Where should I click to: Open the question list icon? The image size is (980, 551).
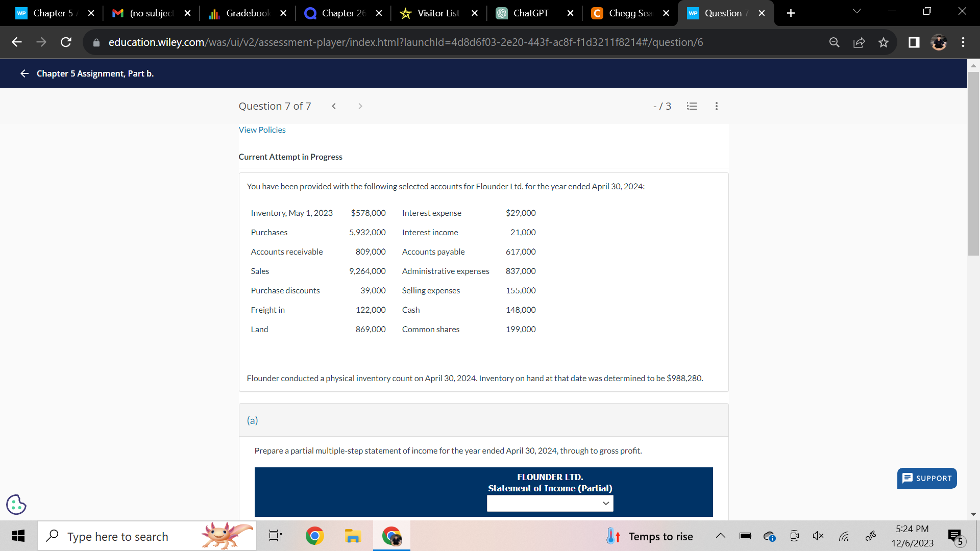[x=692, y=106]
